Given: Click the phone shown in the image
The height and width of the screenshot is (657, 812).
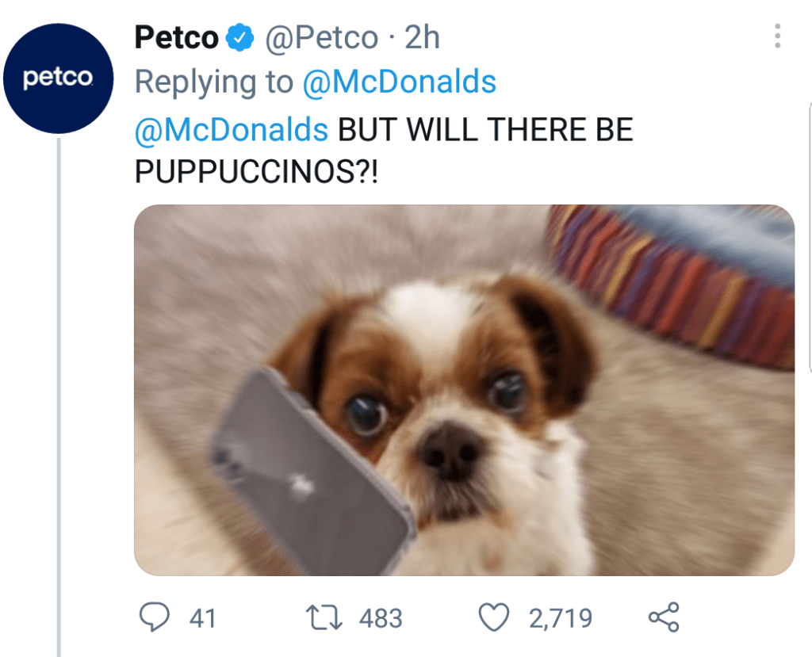Looking at the screenshot, I should [311, 471].
